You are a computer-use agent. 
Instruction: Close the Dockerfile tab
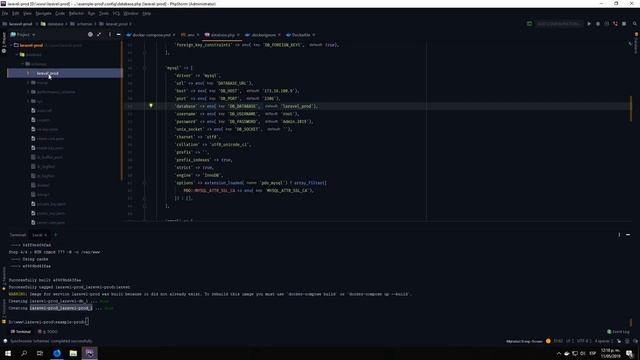(x=313, y=35)
